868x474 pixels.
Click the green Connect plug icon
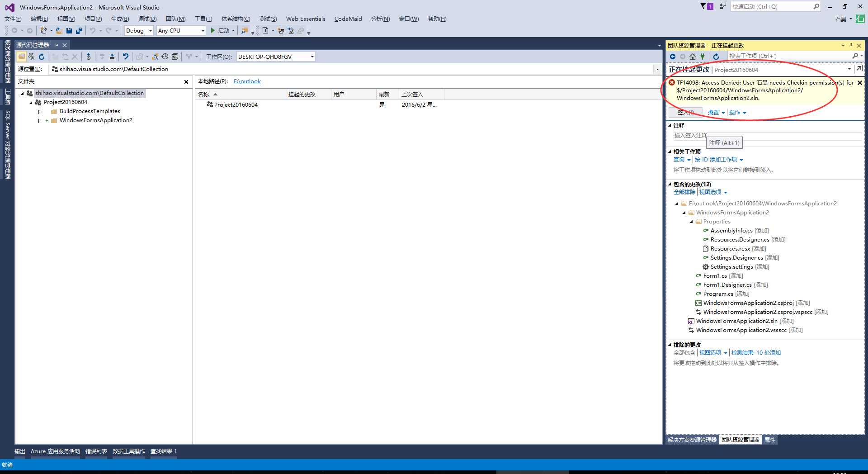pos(703,56)
